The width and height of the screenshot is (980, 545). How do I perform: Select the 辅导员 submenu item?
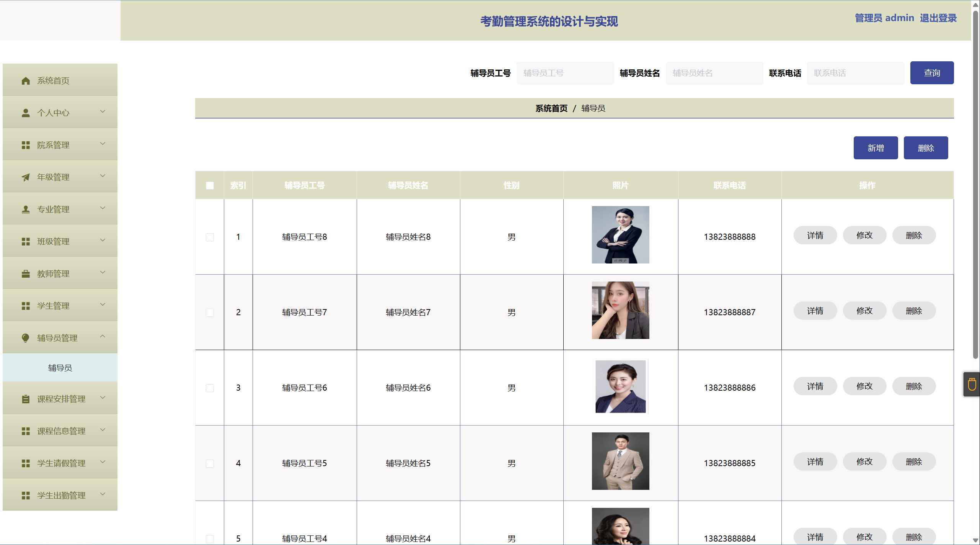(60, 368)
